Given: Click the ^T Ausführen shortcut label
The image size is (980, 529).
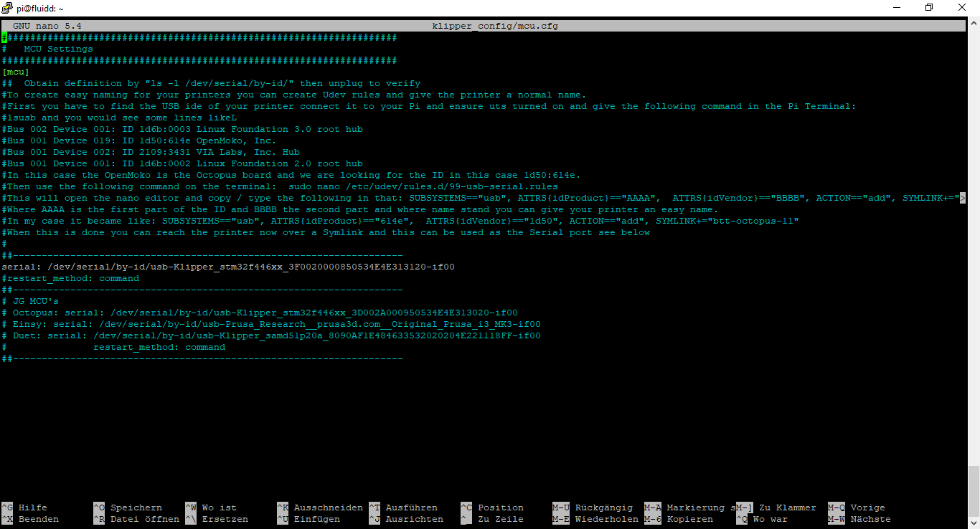Looking at the screenshot, I should pos(403,507).
